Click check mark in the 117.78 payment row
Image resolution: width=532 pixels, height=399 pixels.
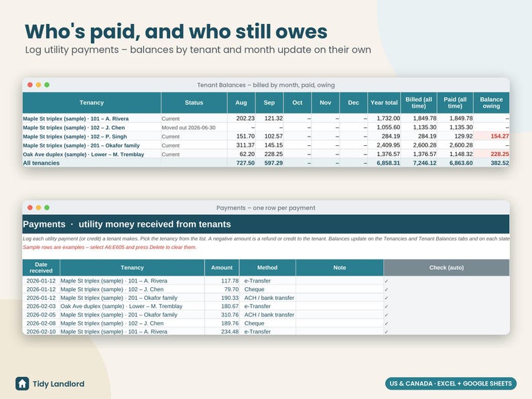(386, 281)
